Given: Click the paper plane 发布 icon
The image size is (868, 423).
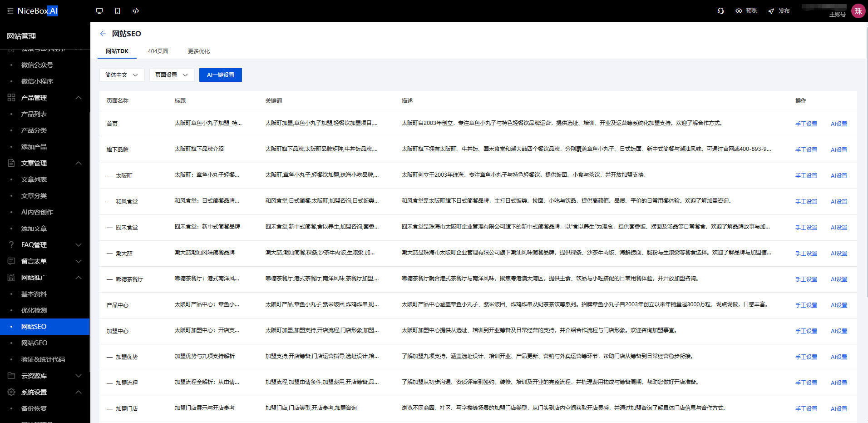Looking at the screenshot, I should click(x=771, y=11).
